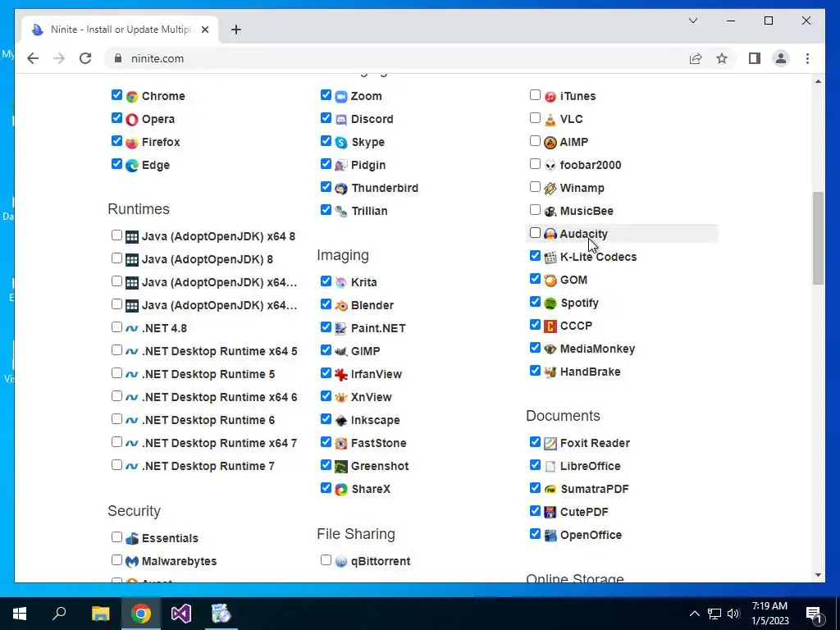The width and height of the screenshot is (840, 630).
Task: Click the page vertical scrollbar thumb
Action: click(818, 239)
